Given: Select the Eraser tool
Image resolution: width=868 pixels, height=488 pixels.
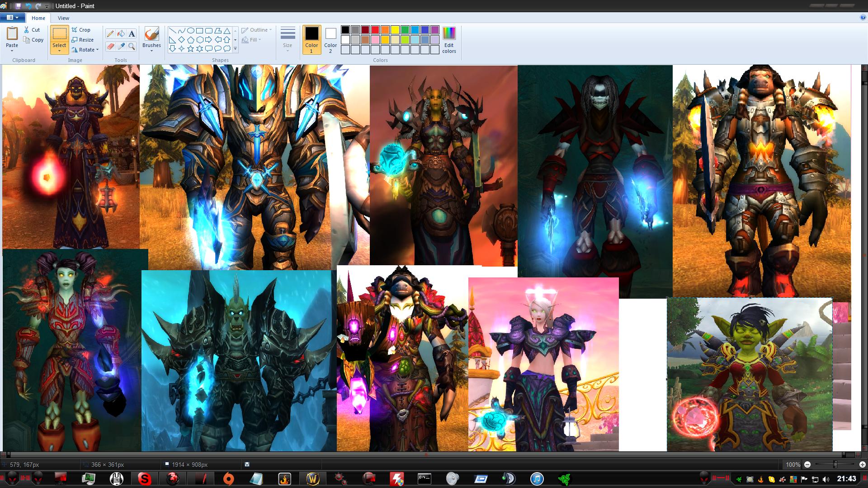Looking at the screenshot, I should tap(110, 47).
